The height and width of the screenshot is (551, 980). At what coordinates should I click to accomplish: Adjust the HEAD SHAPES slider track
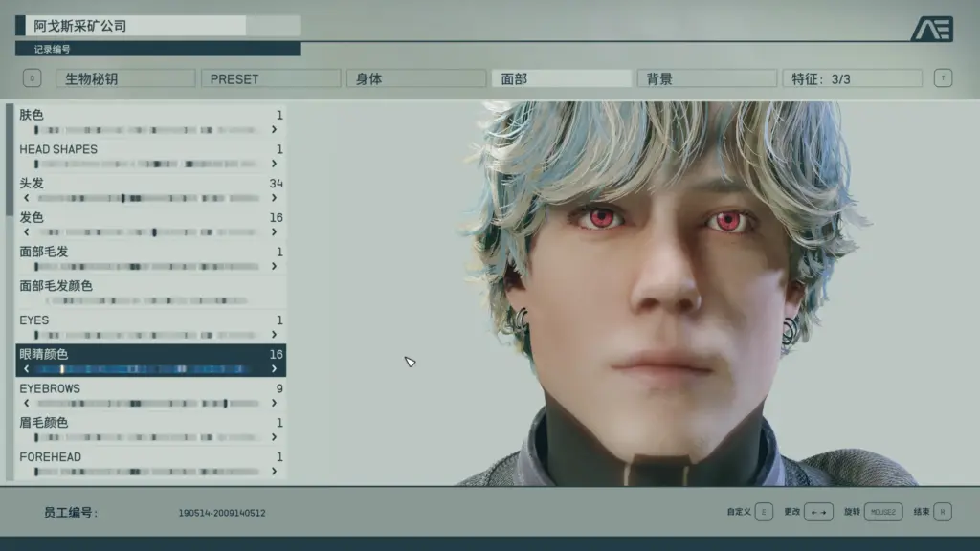click(x=147, y=164)
